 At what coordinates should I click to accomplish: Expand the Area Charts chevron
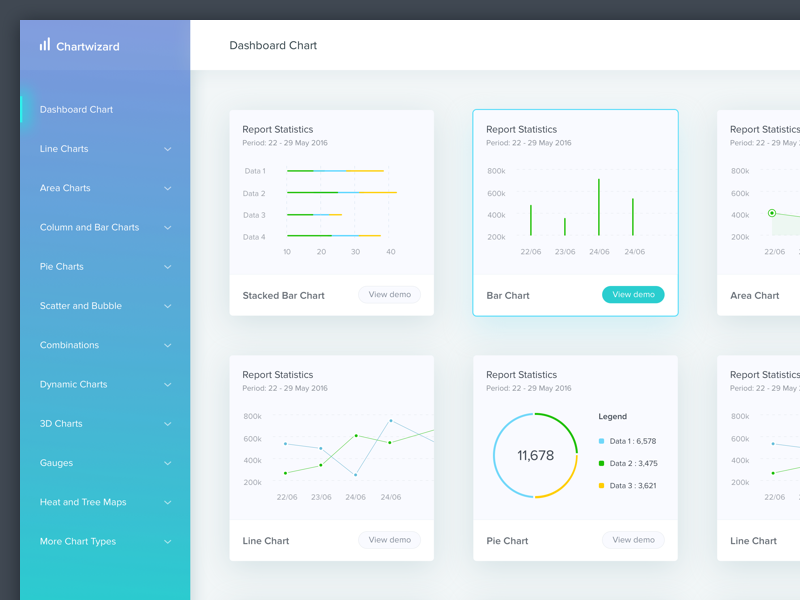(167, 188)
